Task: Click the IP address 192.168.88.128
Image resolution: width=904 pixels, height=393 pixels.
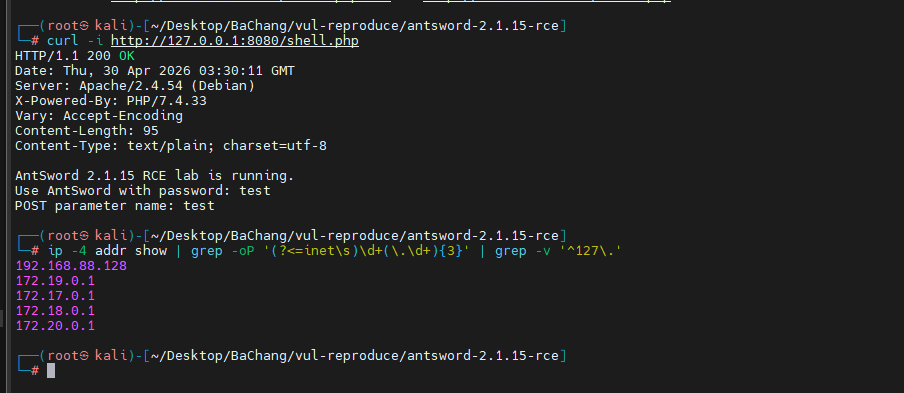Action: coord(71,266)
